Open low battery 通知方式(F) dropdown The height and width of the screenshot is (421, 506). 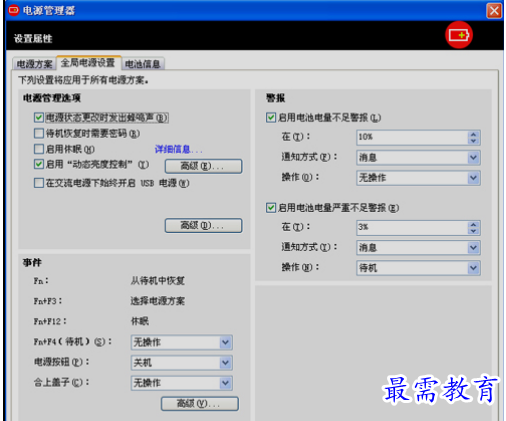pos(418,158)
